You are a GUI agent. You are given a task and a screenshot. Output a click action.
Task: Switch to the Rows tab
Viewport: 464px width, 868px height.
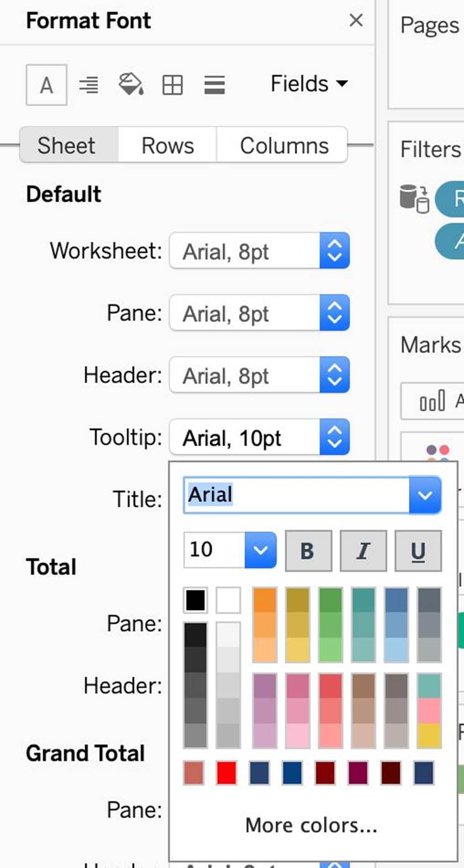click(x=168, y=146)
